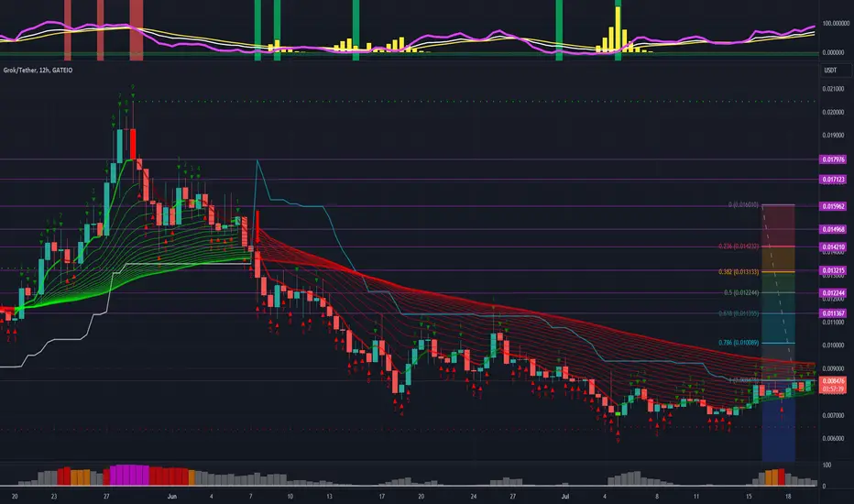854x504 pixels.
Task: Click the 0.786 (0.010089) Fibonacci level label
Action: click(739, 343)
